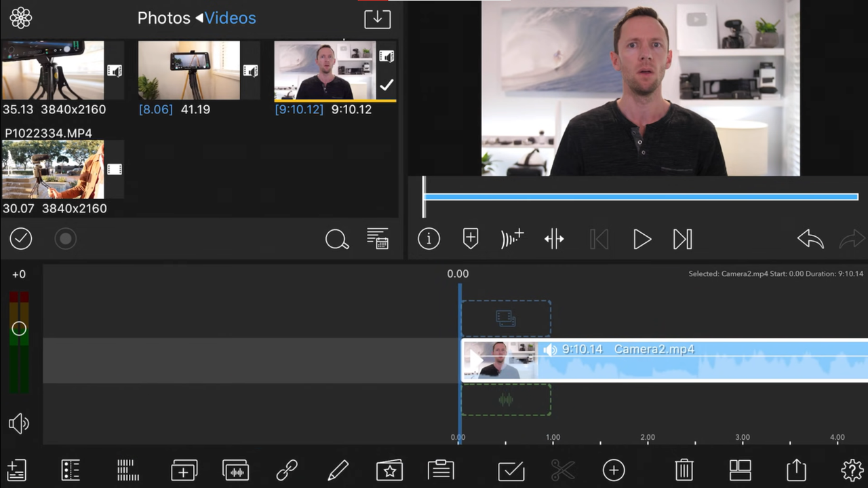The width and height of the screenshot is (868, 488).
Task: Add a new video overlay track
Action: (184, 470)
